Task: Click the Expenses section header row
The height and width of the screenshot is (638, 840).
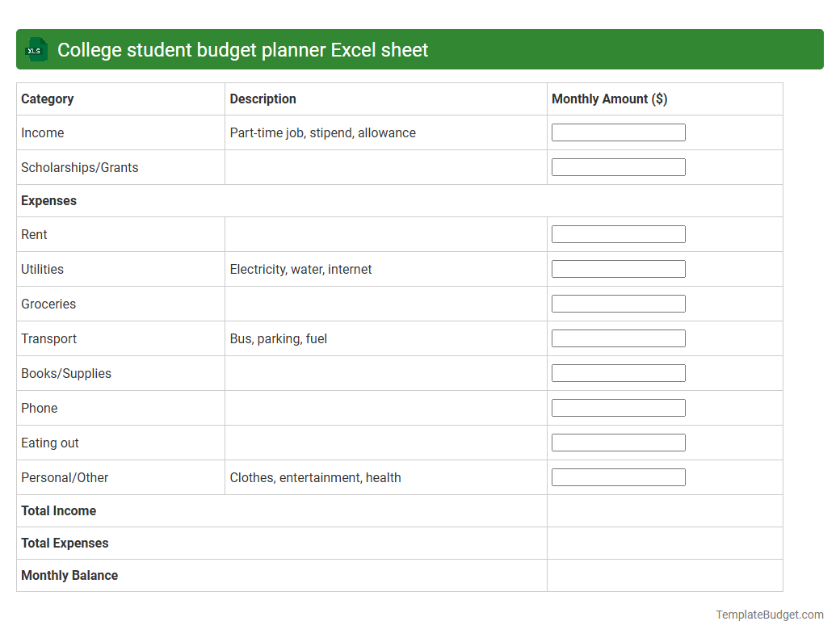Action: coord(49,200)
